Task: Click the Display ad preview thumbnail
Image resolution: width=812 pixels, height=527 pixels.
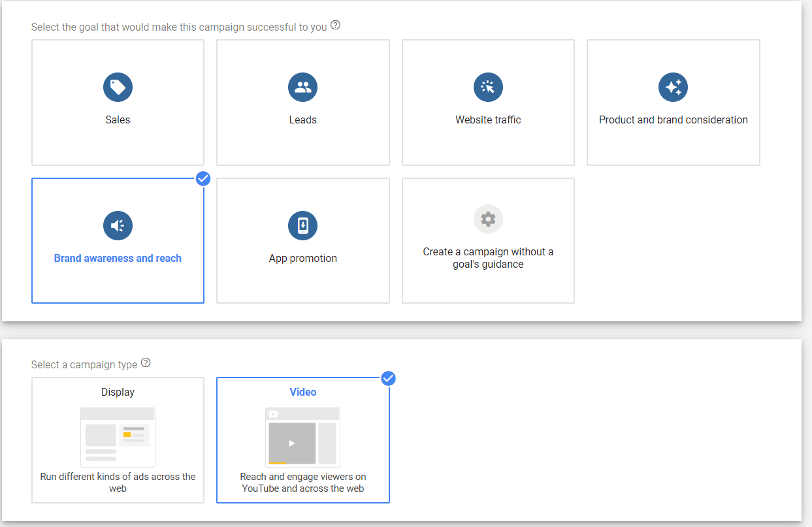Action: [x=118, y=436]
